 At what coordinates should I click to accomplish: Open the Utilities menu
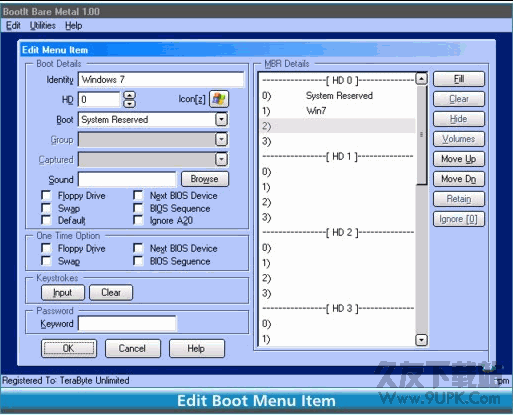click(43, 26)
